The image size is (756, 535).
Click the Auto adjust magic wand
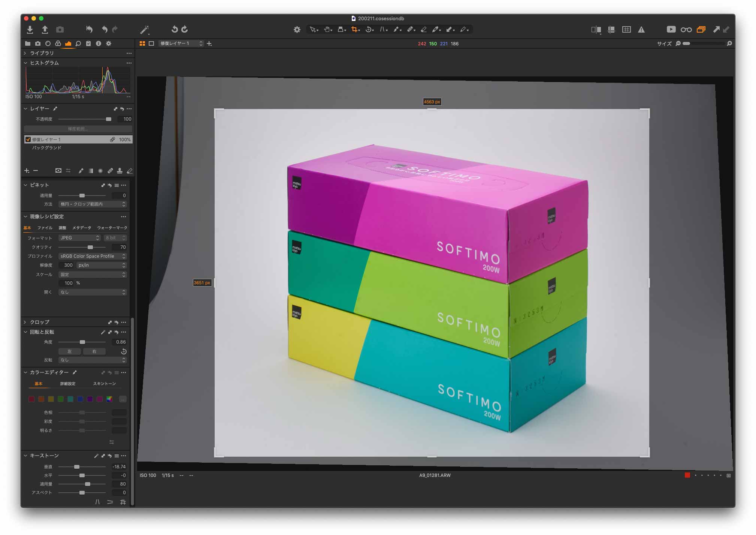point(145,30)
